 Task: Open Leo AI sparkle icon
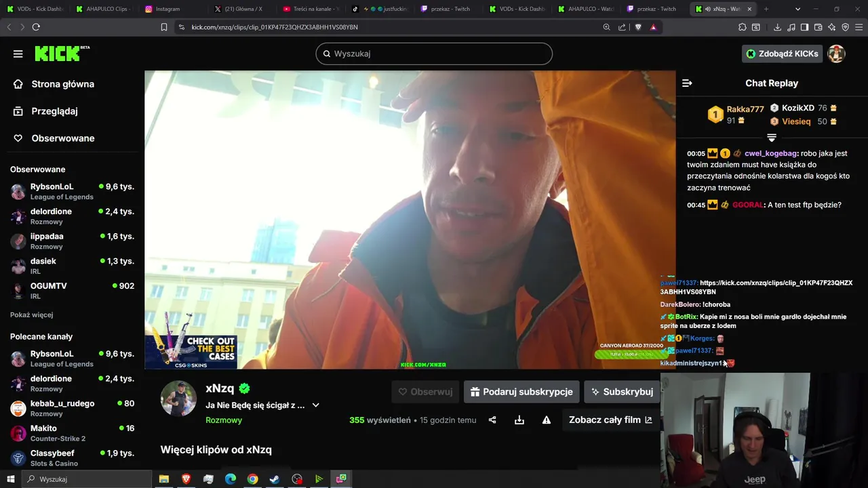[x=832, y=27]
